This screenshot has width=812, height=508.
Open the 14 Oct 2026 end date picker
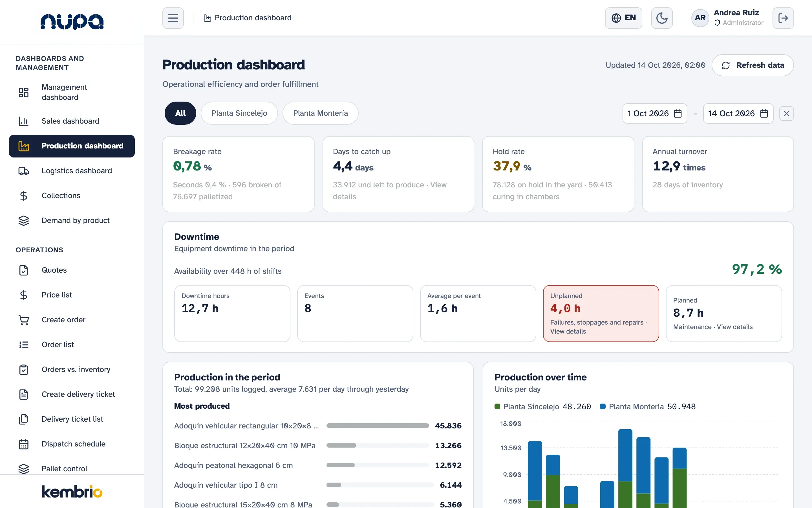[x=738, y=113]
